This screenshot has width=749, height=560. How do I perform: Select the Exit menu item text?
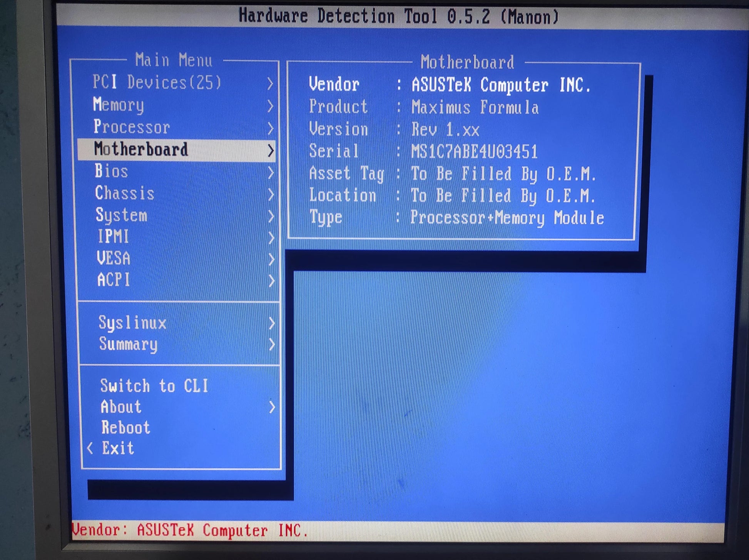(x=118, y=448)
